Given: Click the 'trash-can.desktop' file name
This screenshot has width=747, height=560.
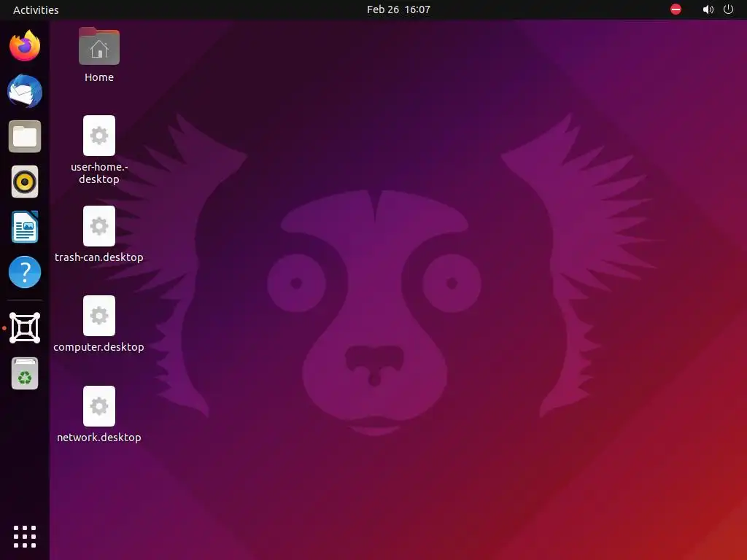Looking at the screenshot, I should (x=99, y=257).
